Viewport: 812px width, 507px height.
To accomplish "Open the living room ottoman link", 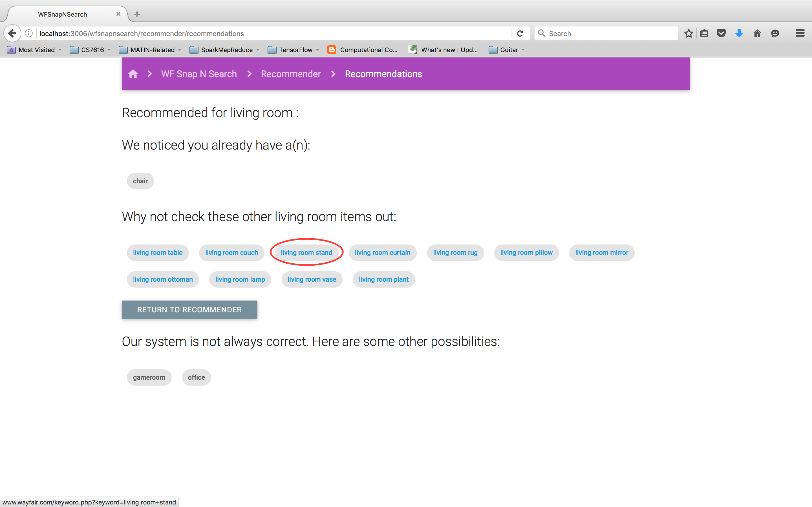I will pyautogui.click(x=163, y=279).
